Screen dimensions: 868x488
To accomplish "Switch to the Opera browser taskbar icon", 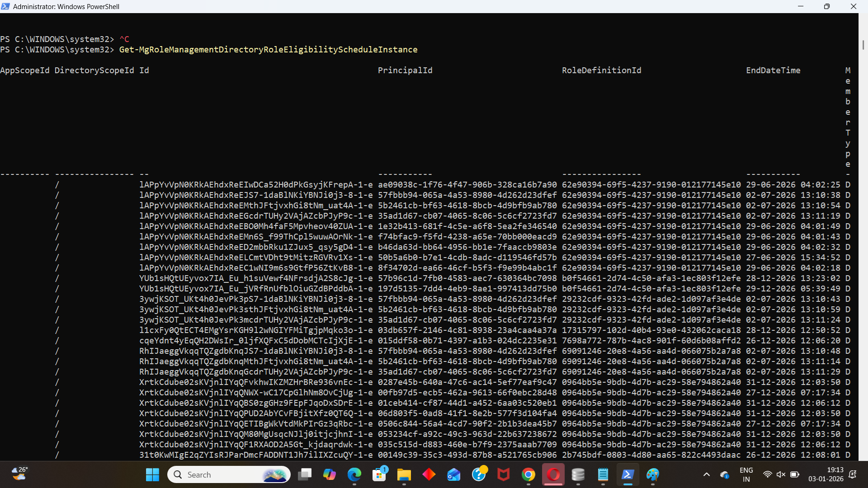I will click(x=553, y=474).
